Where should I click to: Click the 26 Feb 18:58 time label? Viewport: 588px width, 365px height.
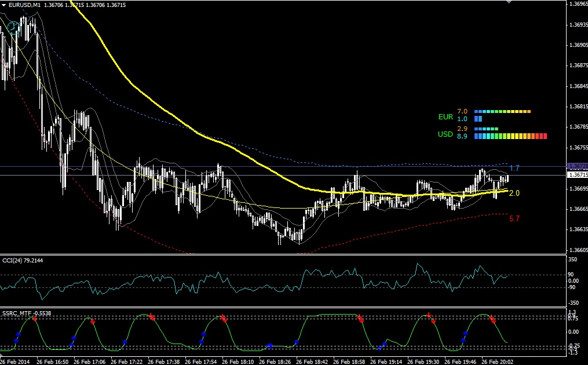[349, 362]
